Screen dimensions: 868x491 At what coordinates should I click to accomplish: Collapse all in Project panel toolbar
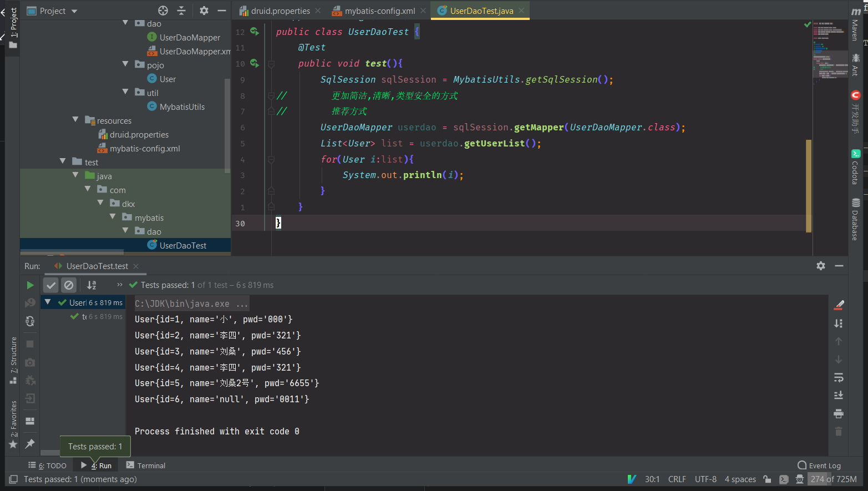pyautogui.click(x=181, y=11)
